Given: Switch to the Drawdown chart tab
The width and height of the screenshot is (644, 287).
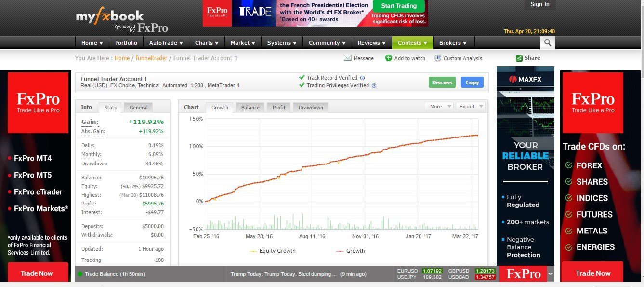Looking at the screenshot, I should [x=311, y=108].
